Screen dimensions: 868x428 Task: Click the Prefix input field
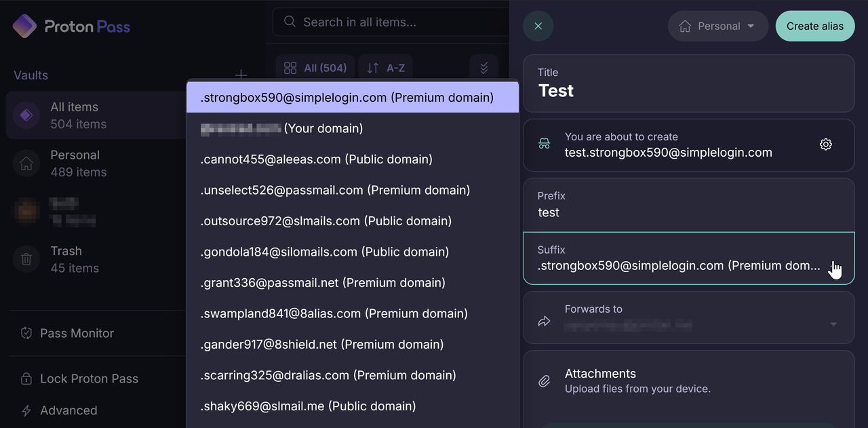tap(688, 212)
